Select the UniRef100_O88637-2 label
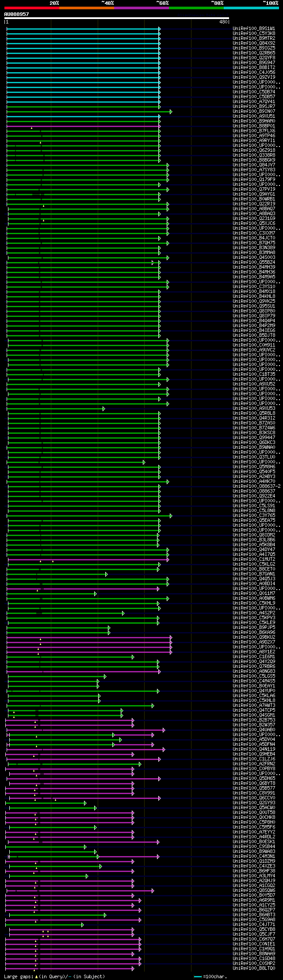283x980 pixels. point(256,486)
